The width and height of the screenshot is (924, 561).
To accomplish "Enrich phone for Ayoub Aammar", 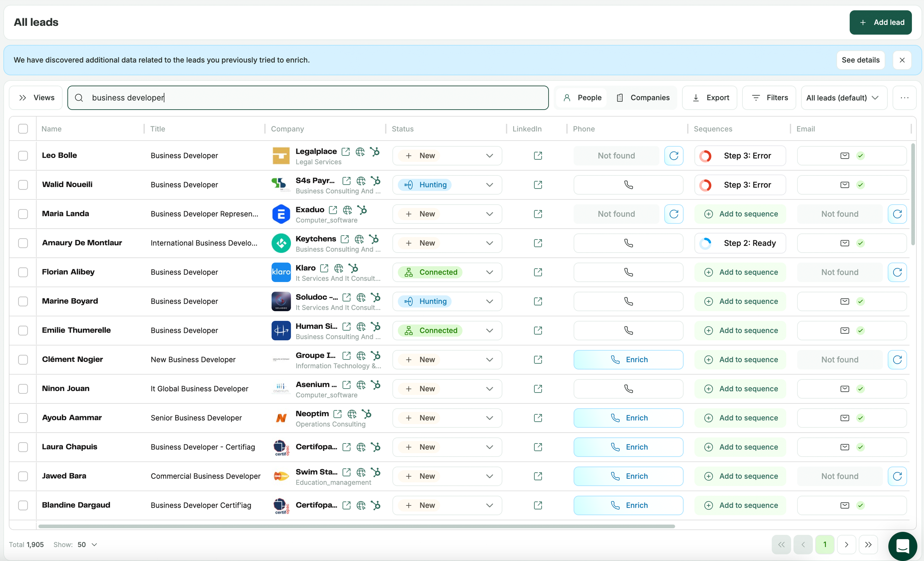I will point(628,418).
